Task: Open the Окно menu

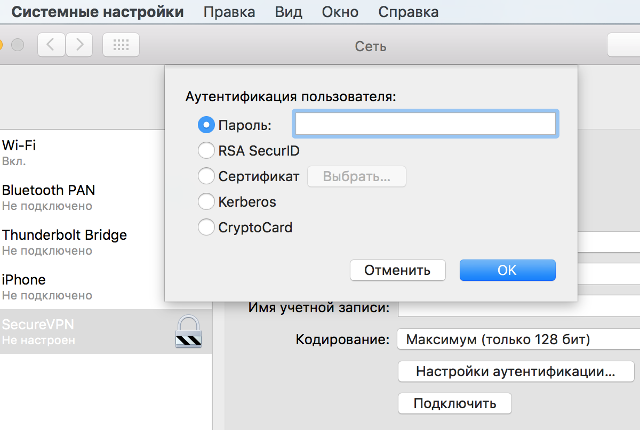Action: click(340, 12)
